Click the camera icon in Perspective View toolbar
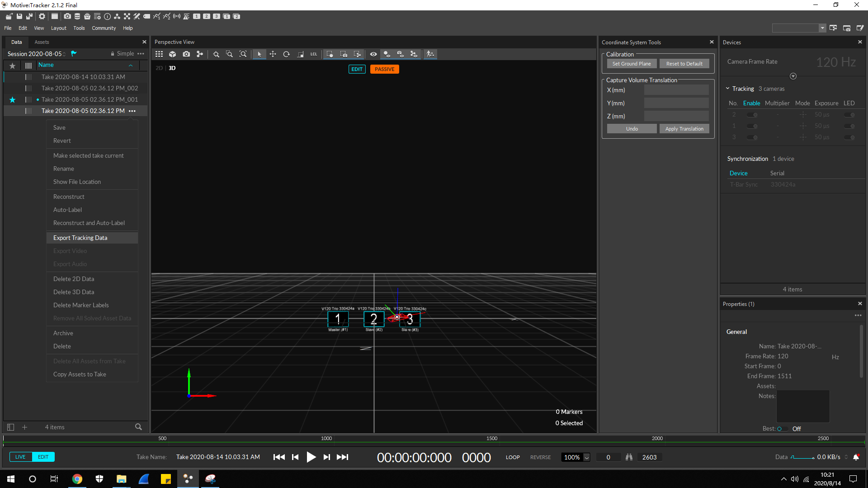 (x=186, y=54)
